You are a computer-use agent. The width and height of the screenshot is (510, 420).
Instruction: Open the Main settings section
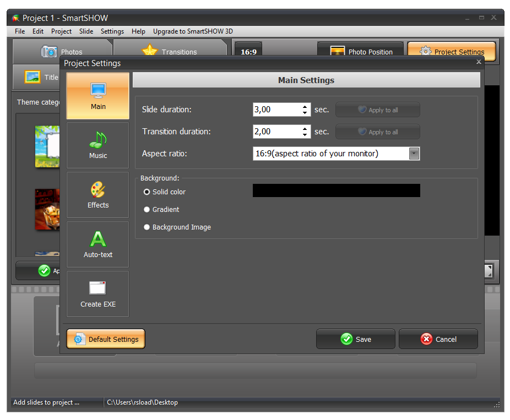(98, 96)
